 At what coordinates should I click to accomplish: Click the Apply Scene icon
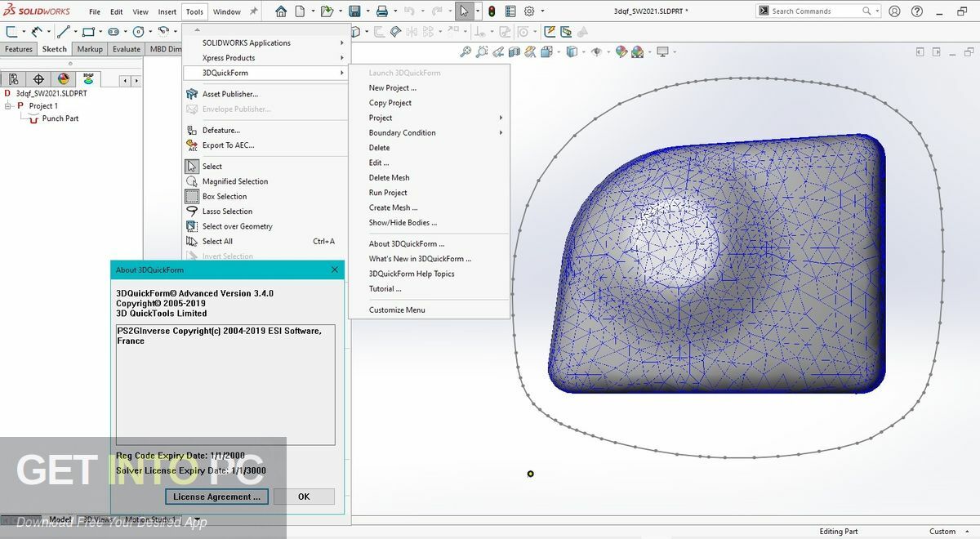pos(636,51)
